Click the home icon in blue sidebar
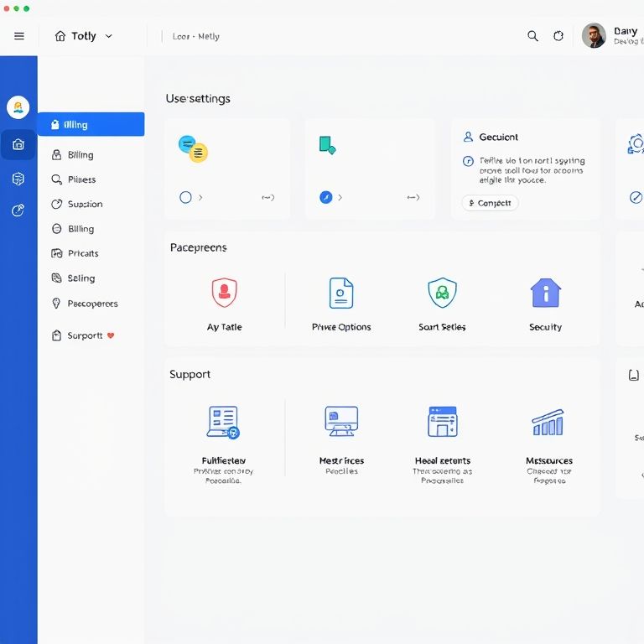 pyautogui.click(x=18, y=144)
